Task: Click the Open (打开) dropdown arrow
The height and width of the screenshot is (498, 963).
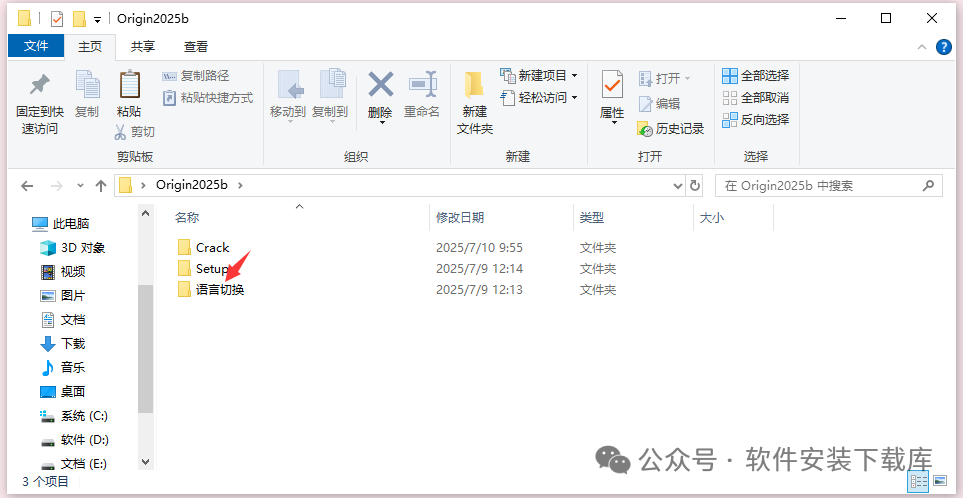Action: 687,79
